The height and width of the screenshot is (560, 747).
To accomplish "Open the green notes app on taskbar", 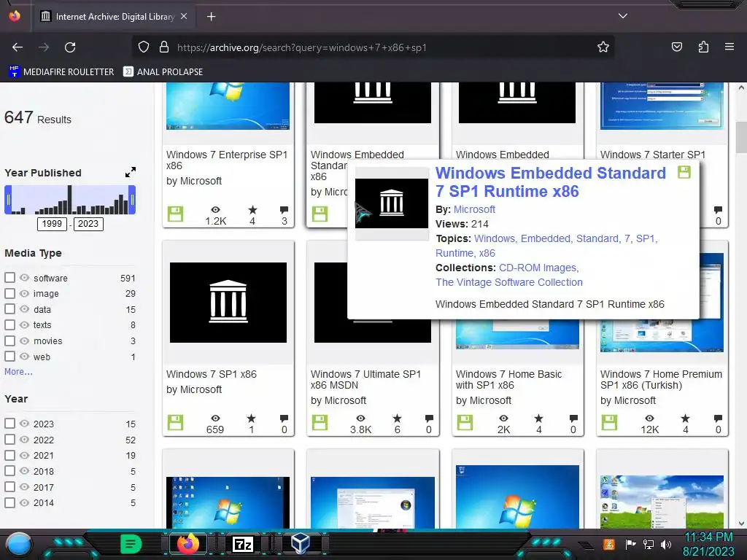I will coord(131,544).
